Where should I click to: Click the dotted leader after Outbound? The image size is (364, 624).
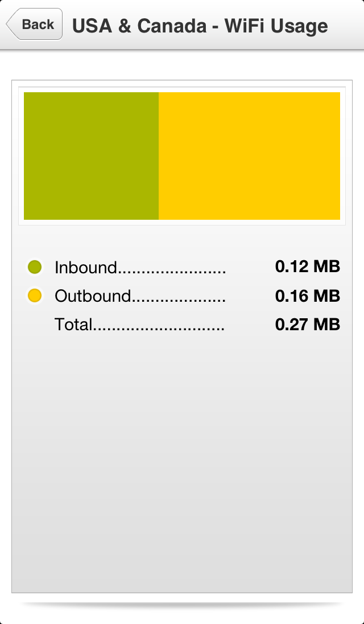179,299
